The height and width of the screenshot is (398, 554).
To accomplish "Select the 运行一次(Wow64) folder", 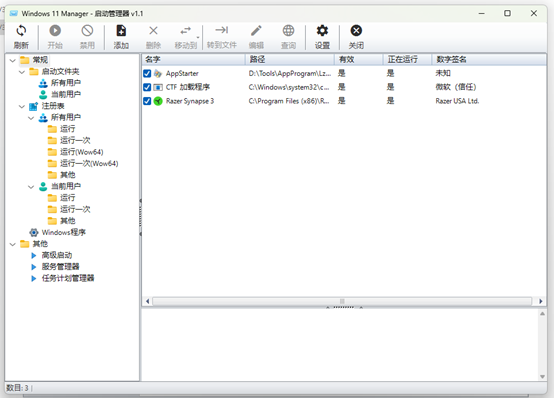I will click(89, 163).
